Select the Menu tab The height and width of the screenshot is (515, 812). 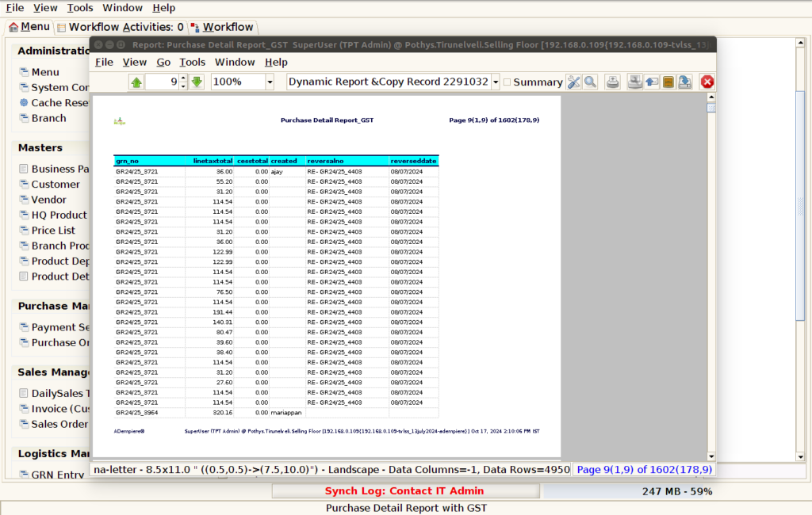[29, 27]
